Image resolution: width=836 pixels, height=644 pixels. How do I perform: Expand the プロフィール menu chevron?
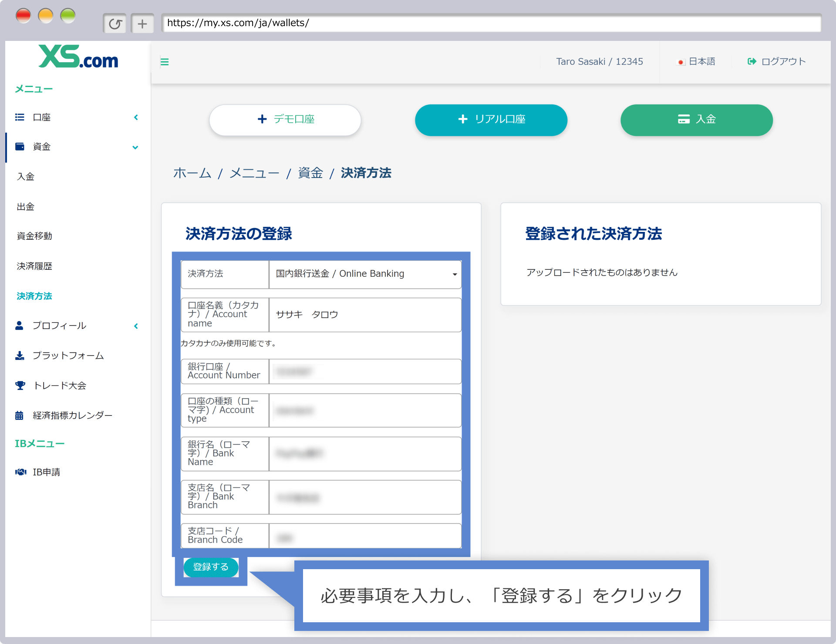point(136,326)
